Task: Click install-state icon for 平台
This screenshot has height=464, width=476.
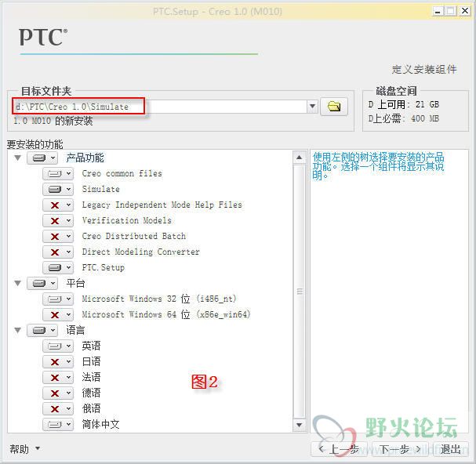Action: tap(39, 284)
